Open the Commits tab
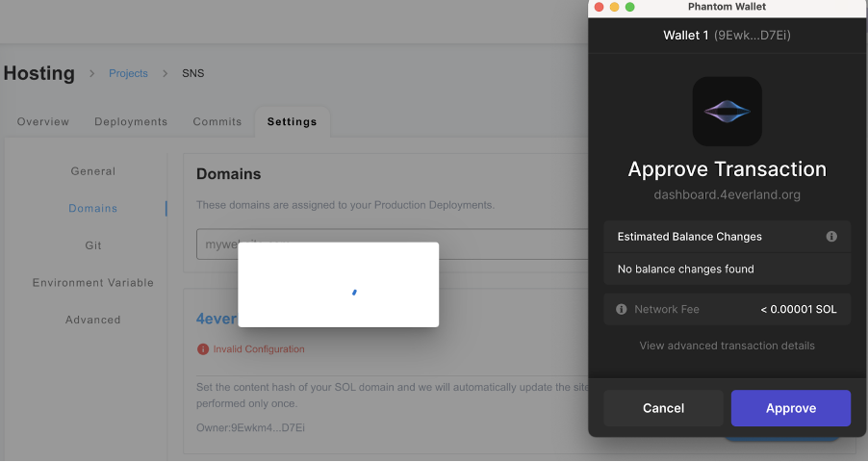This screenshot has height=462, width=868. tap(217, 122)
